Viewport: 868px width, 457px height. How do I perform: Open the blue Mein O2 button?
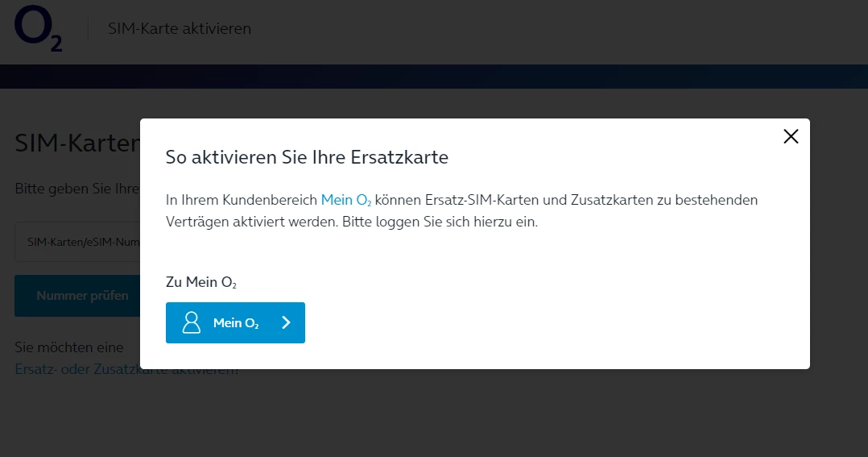pos(235,323)
